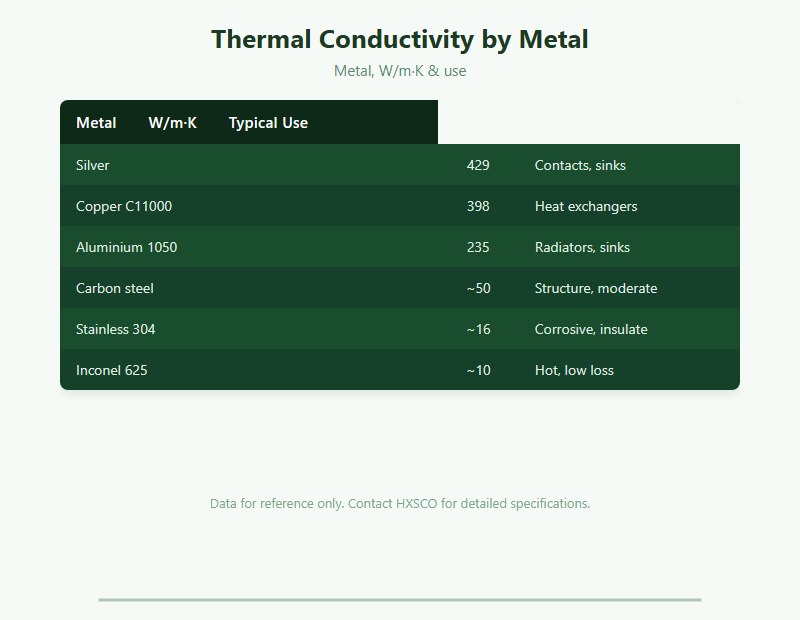800x620 pixels.
Task: Click the 'Data for reference only' footer note
Action: coord(400,504)
